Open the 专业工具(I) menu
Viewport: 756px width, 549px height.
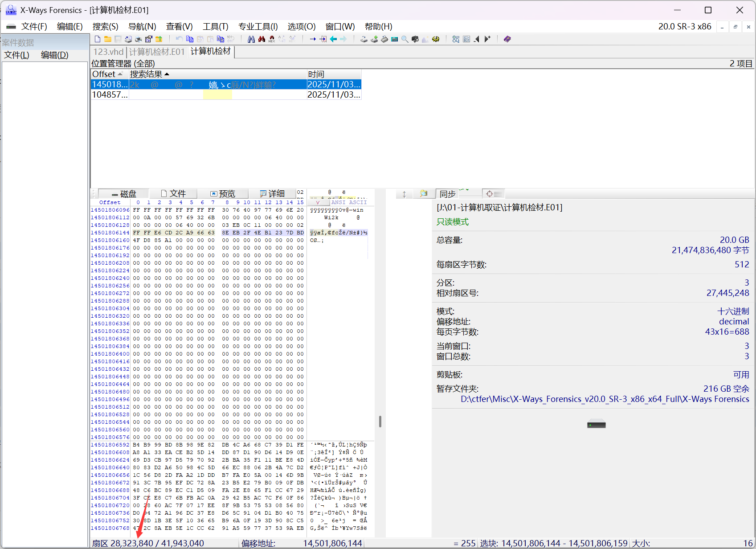pyautogui.click(x=258, y=27)
